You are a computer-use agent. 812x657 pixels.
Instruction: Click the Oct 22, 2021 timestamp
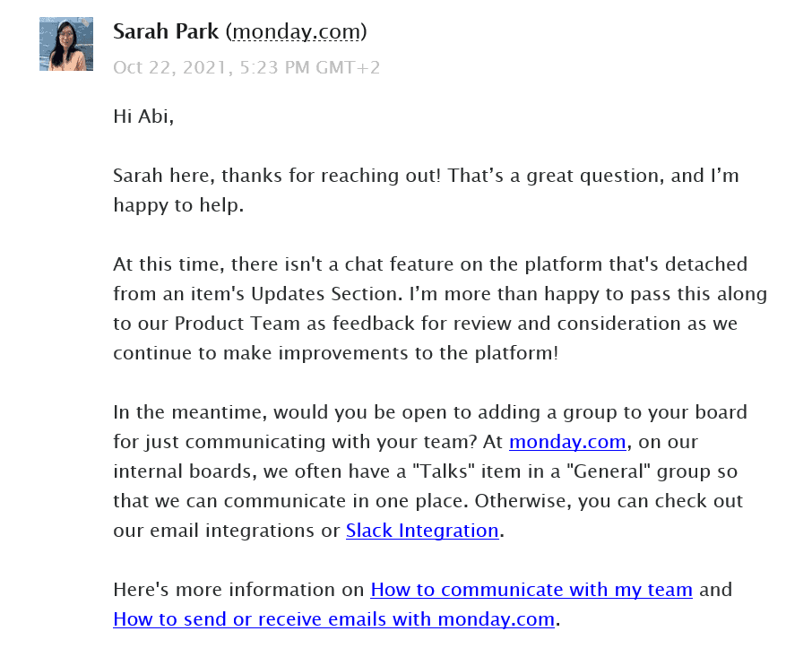[x=246, y=67]
